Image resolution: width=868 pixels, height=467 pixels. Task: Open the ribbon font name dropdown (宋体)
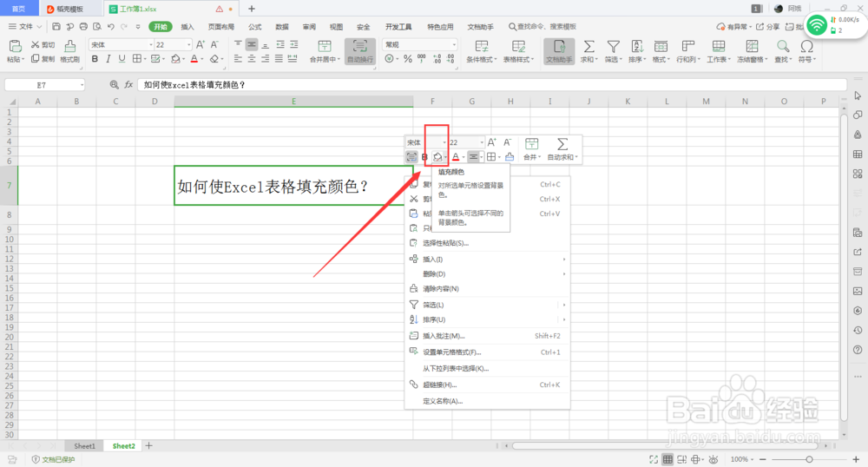[x=150, y=45]
